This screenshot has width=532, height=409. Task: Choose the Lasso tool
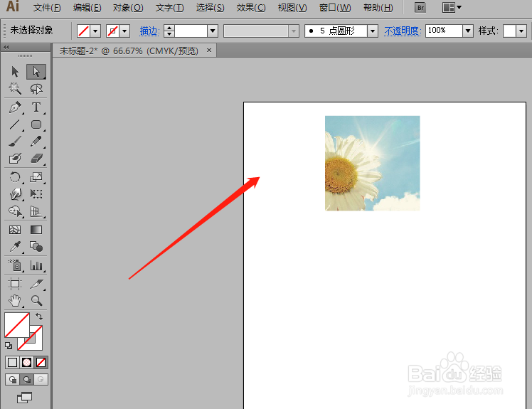36,89
